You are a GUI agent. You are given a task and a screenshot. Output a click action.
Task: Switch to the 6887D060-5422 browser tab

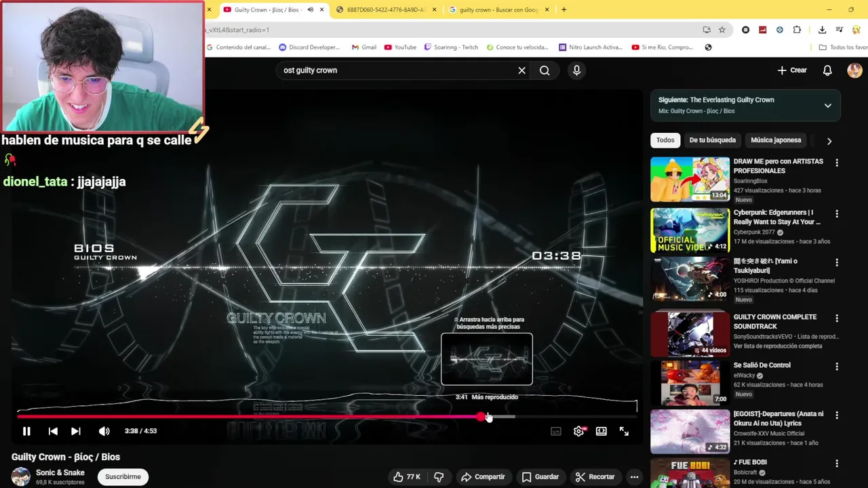pos(385,9)
